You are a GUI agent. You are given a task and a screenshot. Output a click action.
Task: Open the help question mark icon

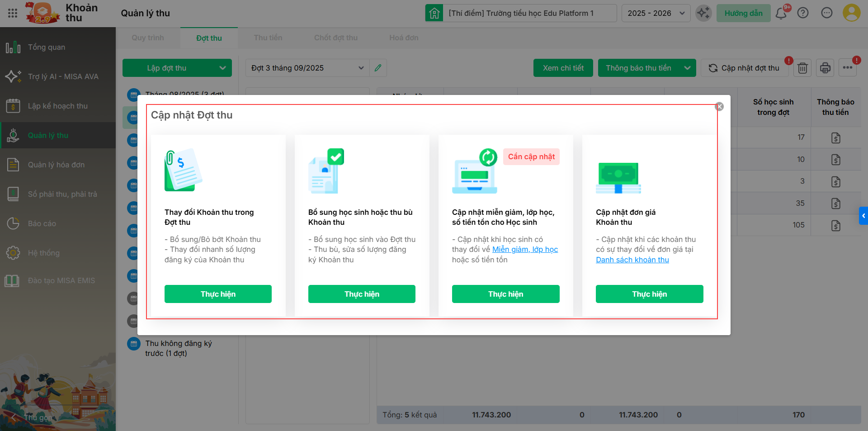tap(803, 13)
